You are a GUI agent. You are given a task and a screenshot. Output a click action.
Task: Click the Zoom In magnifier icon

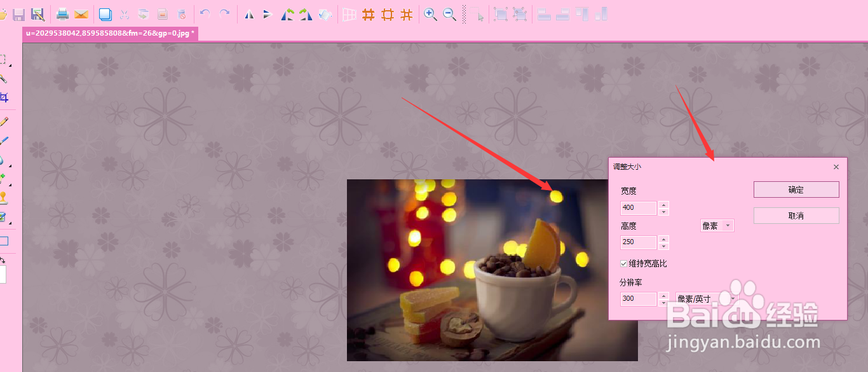pos(430,14)
